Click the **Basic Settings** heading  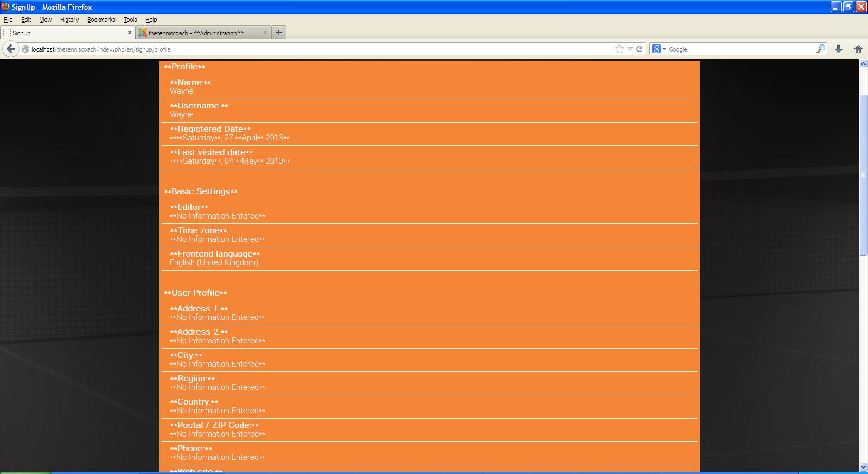point(201,191)
